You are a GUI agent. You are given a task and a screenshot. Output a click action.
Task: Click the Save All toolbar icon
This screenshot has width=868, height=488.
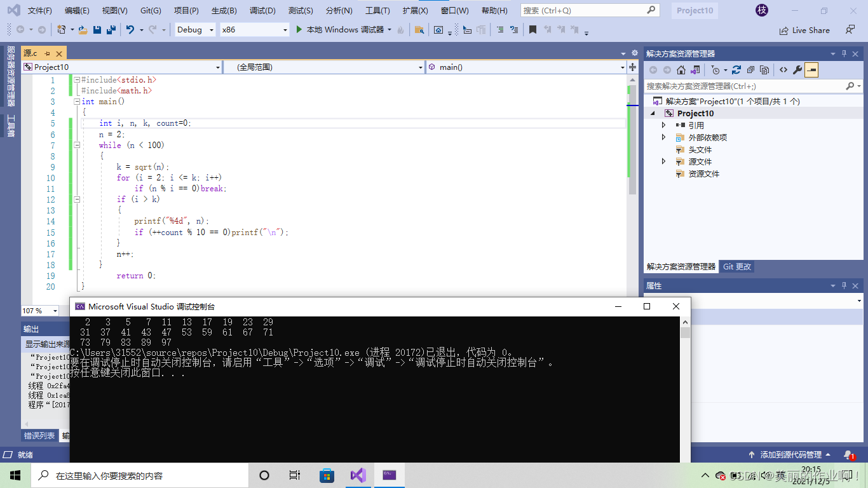click(x=111, y=30)
